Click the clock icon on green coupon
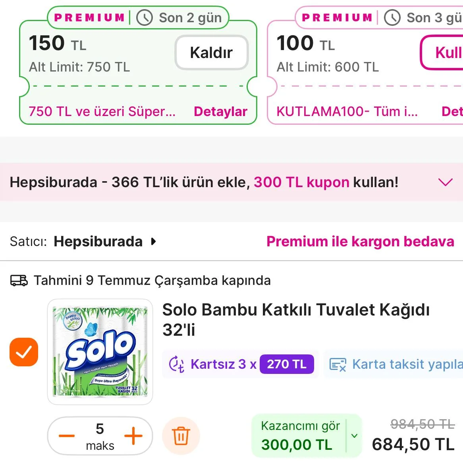This screenshot has height=476, width=463. [145, 18]
